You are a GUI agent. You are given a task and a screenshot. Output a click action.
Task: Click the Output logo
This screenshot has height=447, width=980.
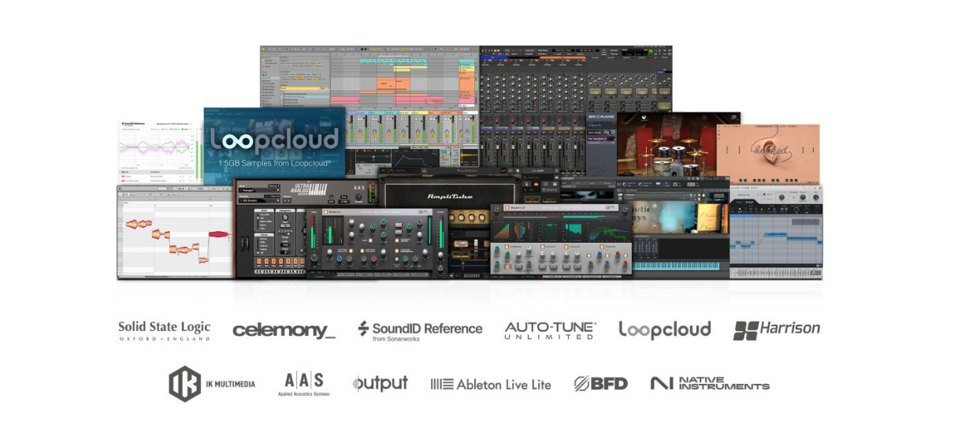(x=380, y=384)
